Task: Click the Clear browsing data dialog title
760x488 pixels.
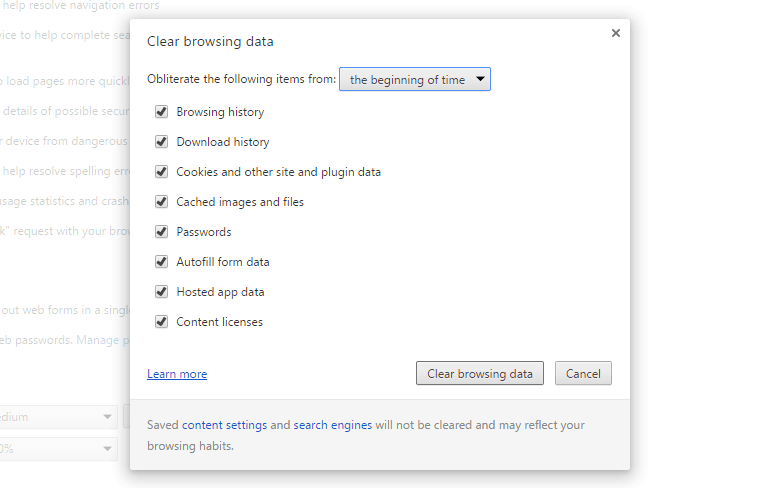Action: tap(210, 42)
